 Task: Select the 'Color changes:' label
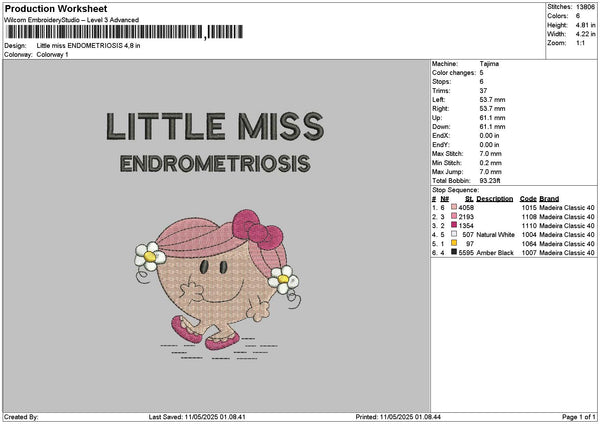454,73
